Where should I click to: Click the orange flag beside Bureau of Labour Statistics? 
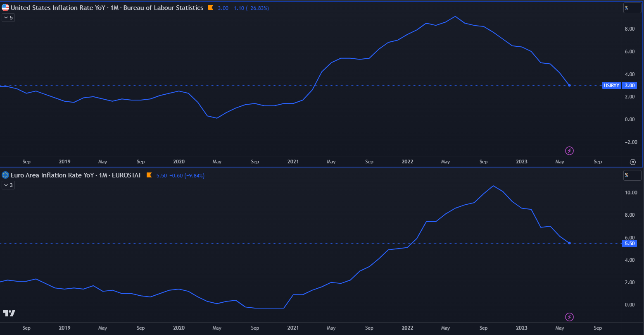[211, 8]
